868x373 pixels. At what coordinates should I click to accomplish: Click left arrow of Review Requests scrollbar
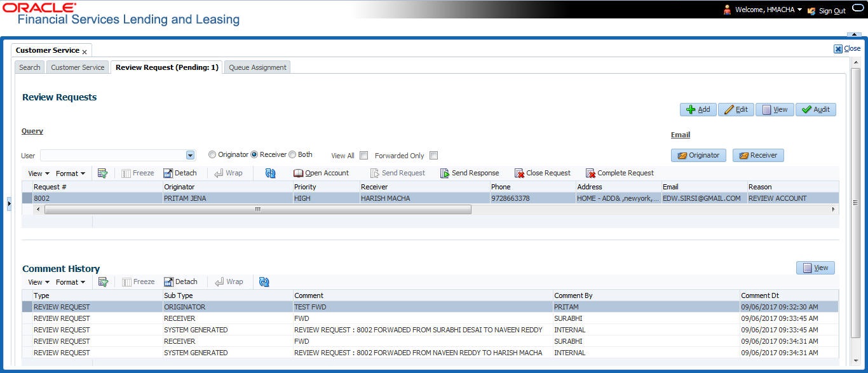37,209
